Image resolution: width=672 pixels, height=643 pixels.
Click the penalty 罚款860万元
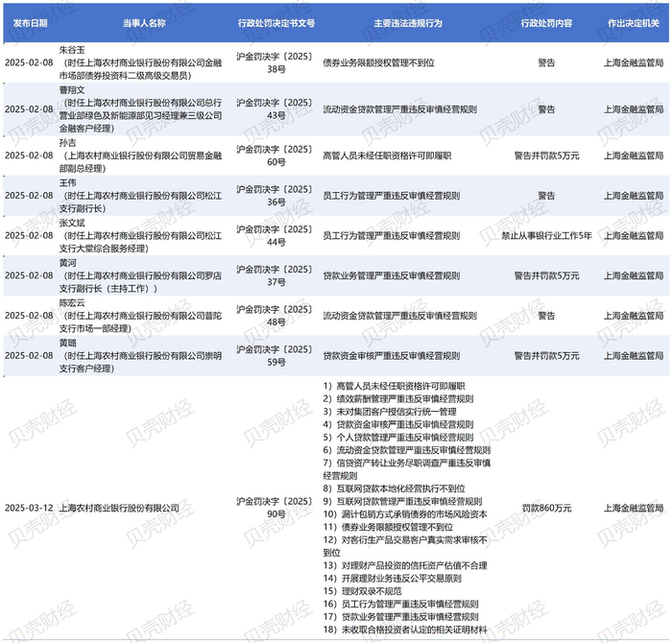[546, 508]
